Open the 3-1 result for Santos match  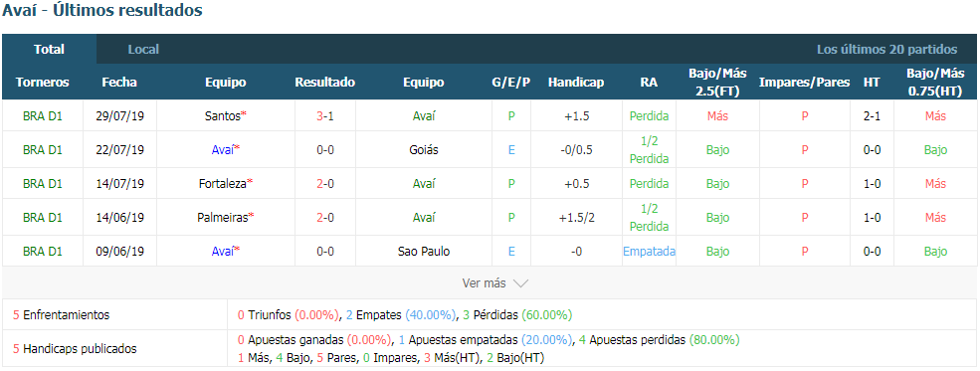(x=325, y=116)
